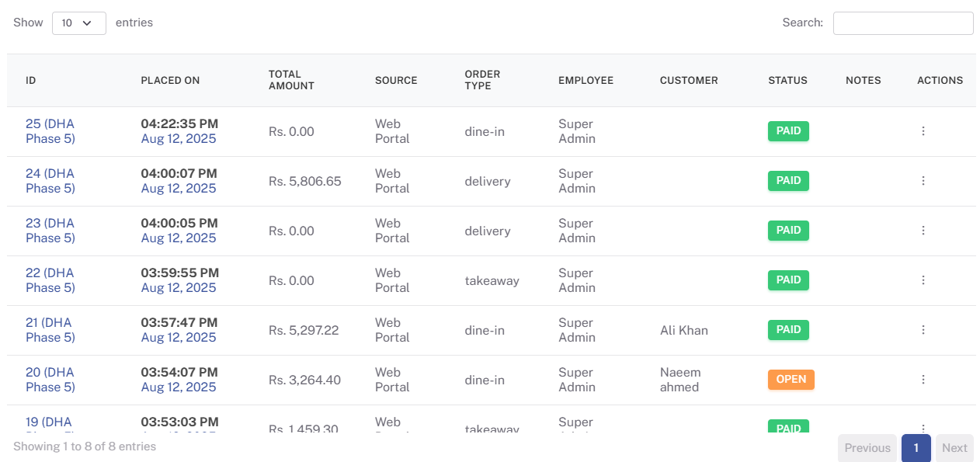Click the Next pagination button
This screenshot has width=980, height=462.
pyautogui.click(x=954, y=448)
